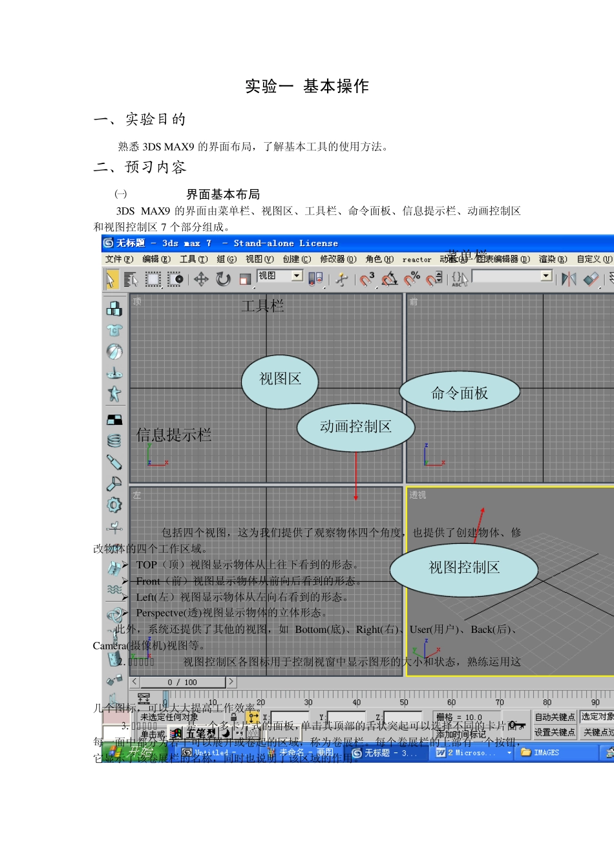
Task: Open the 修改器(O) menu
Action: (338, 259)
